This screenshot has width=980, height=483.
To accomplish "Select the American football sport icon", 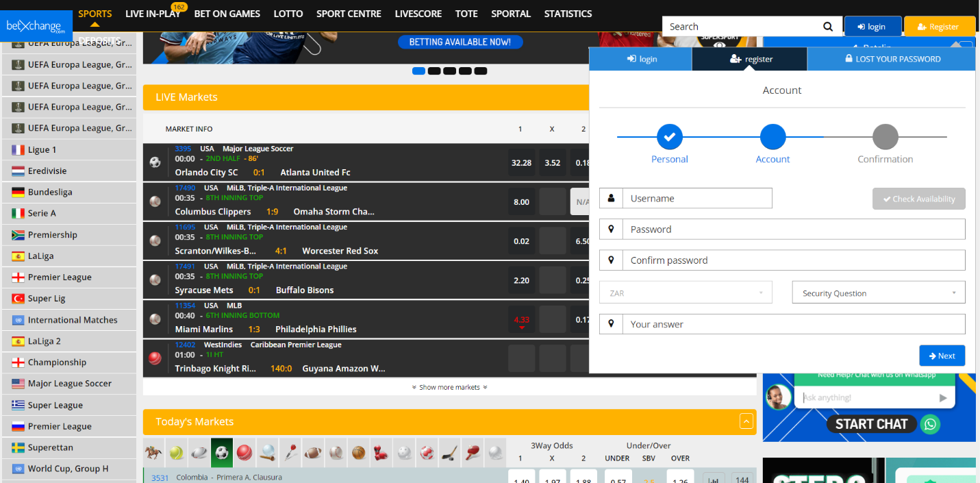I will 313,453.
